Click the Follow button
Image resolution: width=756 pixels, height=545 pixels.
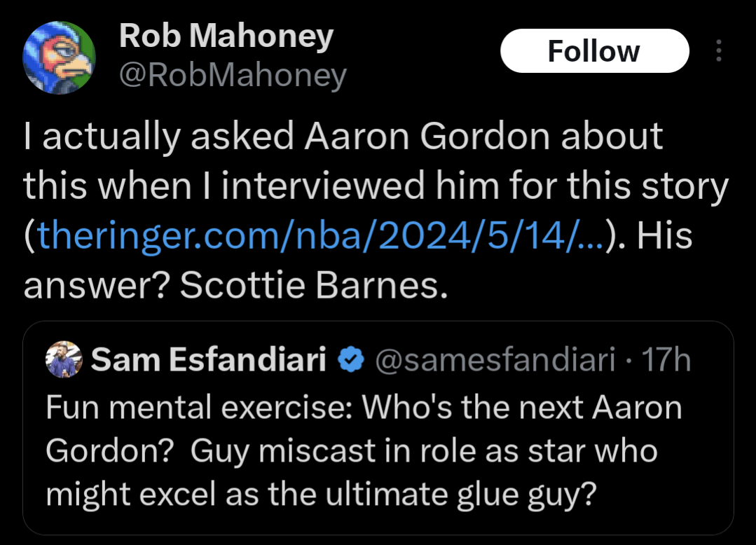click(x=594, y=51)
